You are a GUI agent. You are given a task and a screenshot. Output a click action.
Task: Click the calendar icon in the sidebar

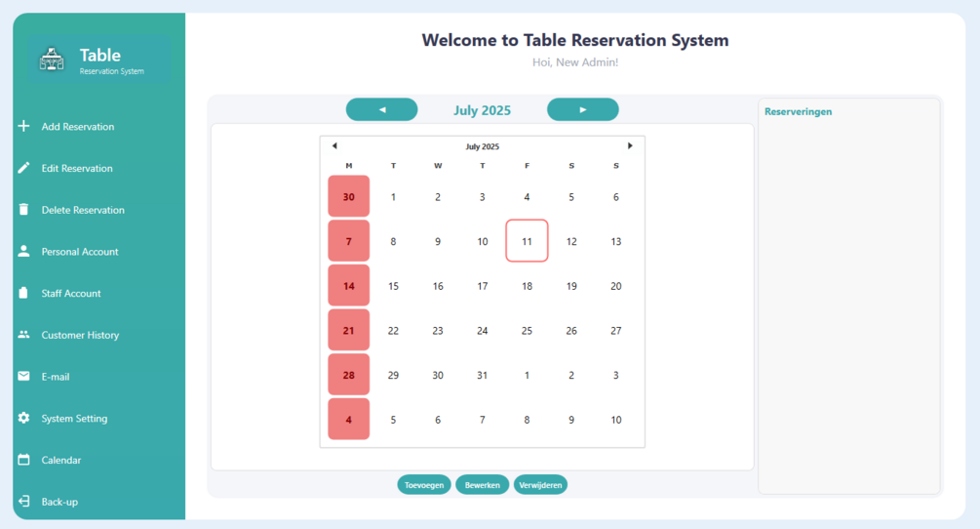(23, 460)
